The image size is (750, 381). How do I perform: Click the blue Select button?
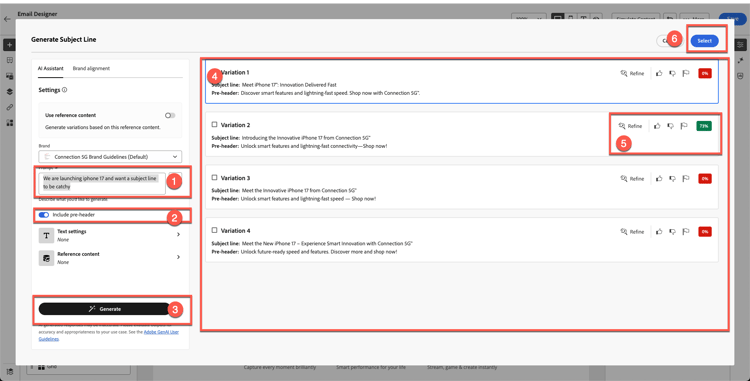(705, 41)
